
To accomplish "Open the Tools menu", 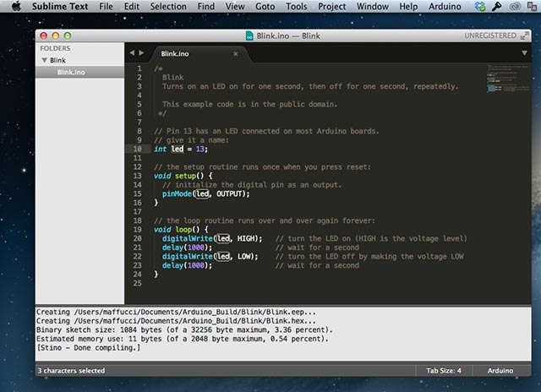I will click(x=296, y=7).
